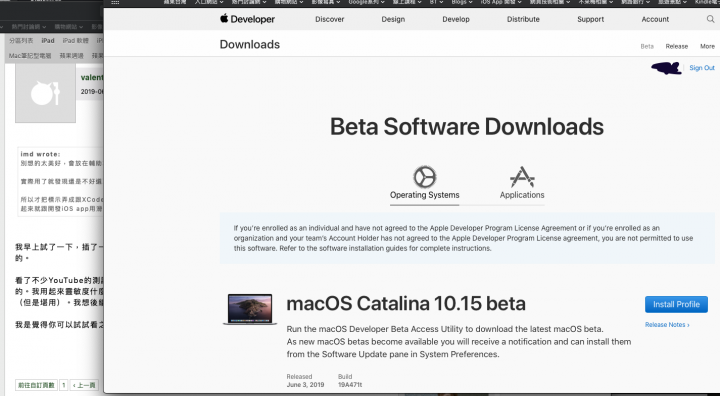The width and height of the screenshot is (720, 396).
Task: Switch to the Beta downloads tab
Action: (647, 46)
